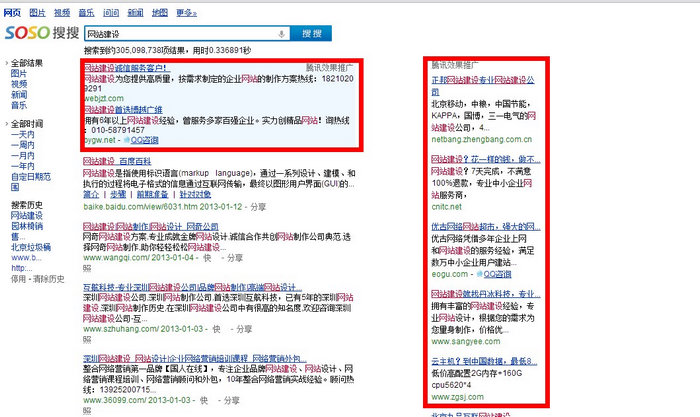Collapse the 全部结果 filter section
Viewport: 700px width, 417px height.
[5, 63]
